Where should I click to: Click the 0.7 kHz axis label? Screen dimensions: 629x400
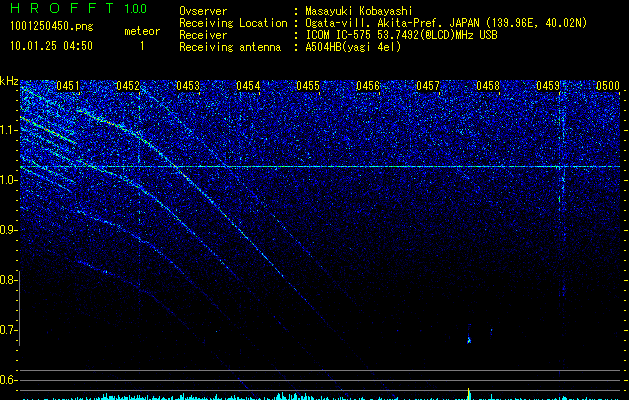point(8,330)
